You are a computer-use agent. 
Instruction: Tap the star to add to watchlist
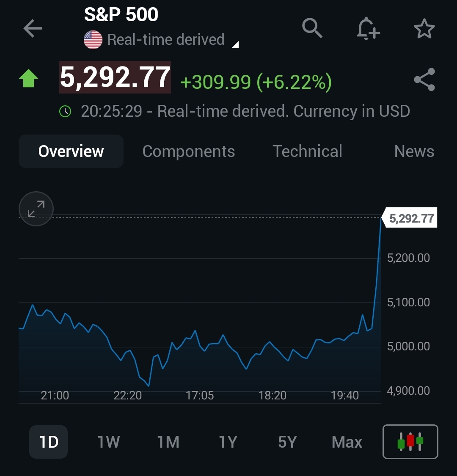coord(424,29)
